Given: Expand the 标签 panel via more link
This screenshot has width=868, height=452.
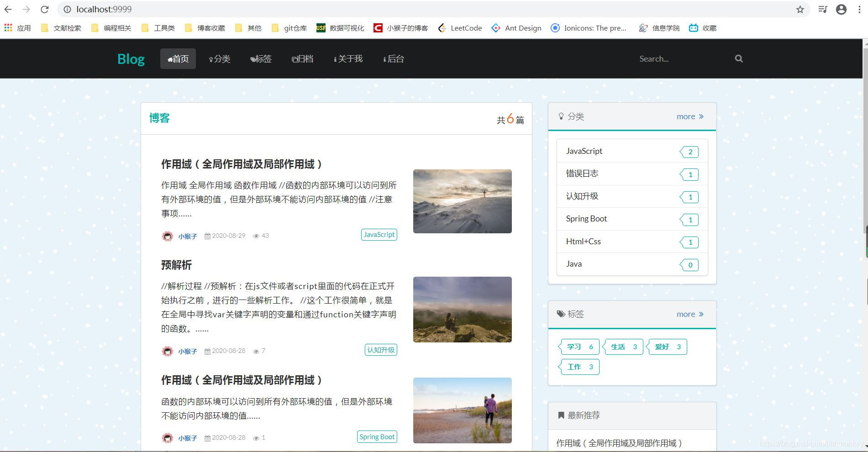Looking at the screenshot, I should tap(685, 314).
